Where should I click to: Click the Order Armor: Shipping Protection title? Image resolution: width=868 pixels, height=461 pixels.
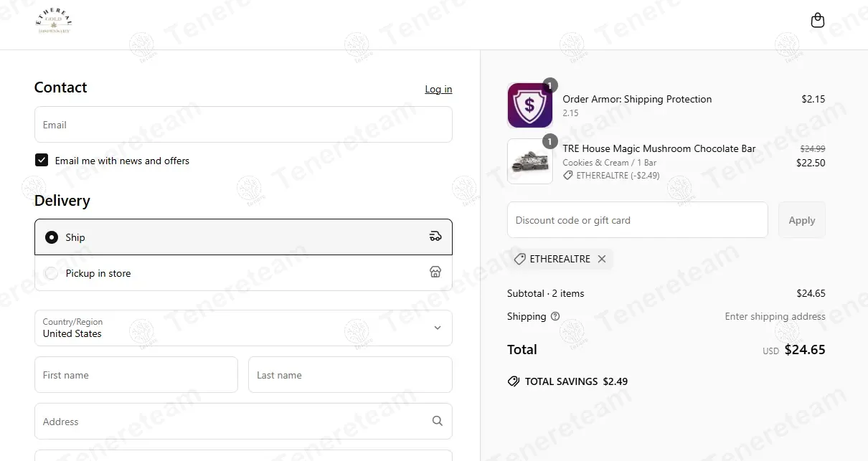click(637, 99)
